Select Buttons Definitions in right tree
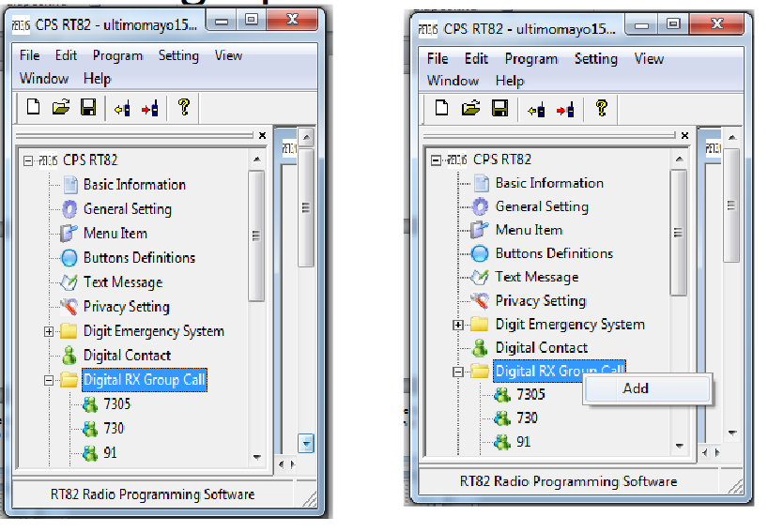 point(554,253)
